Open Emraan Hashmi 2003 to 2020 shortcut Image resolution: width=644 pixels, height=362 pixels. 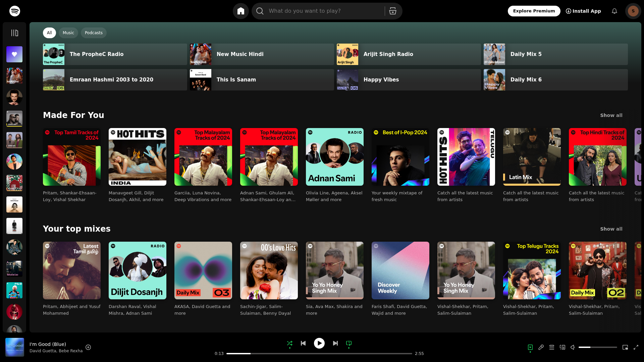tap(115, 80)
